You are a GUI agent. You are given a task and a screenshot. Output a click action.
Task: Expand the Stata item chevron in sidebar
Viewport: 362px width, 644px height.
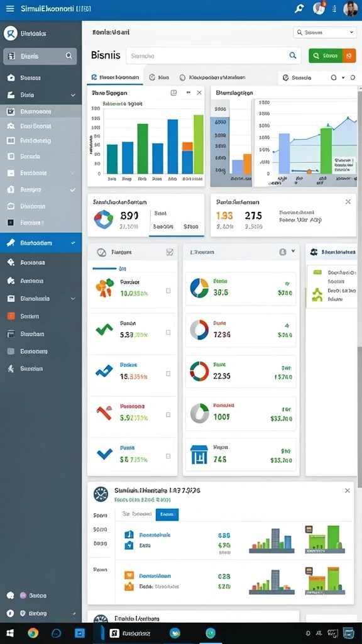(x=73, y=95)
